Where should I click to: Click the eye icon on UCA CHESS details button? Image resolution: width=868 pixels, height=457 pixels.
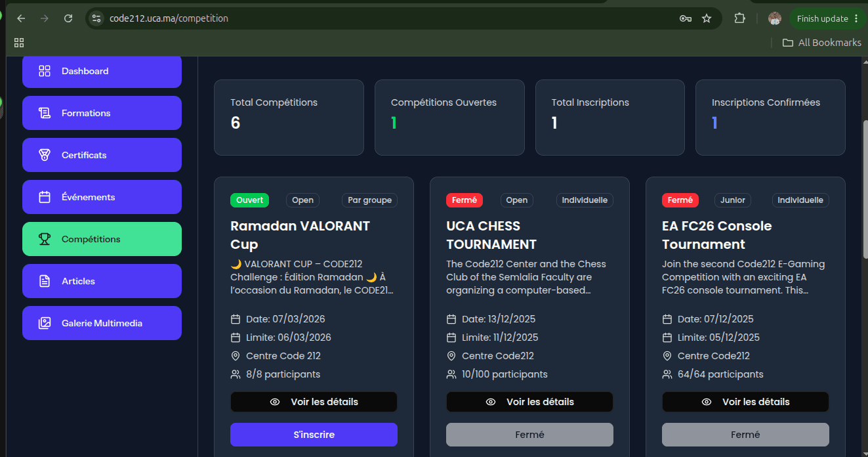point(491,402)
